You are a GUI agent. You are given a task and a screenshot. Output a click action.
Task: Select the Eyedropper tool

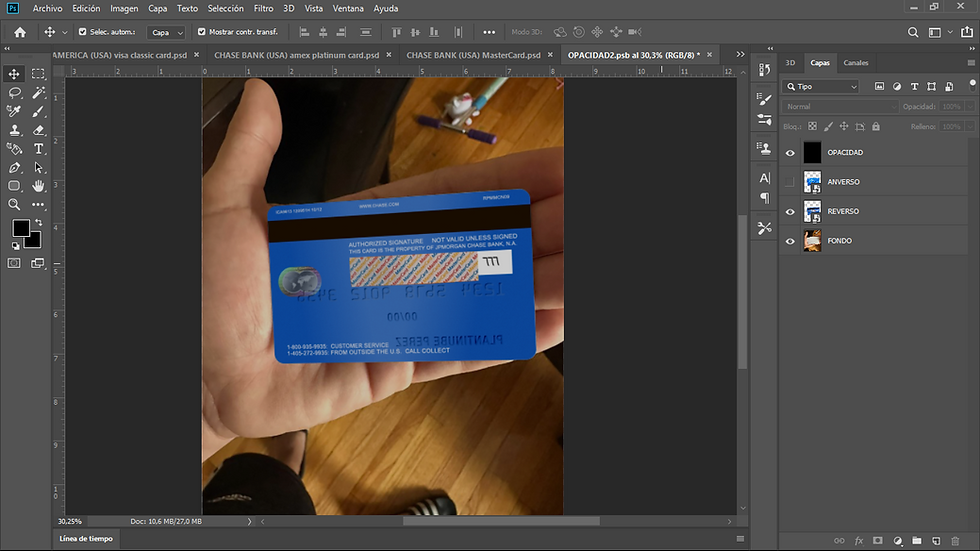coord(14,111)
